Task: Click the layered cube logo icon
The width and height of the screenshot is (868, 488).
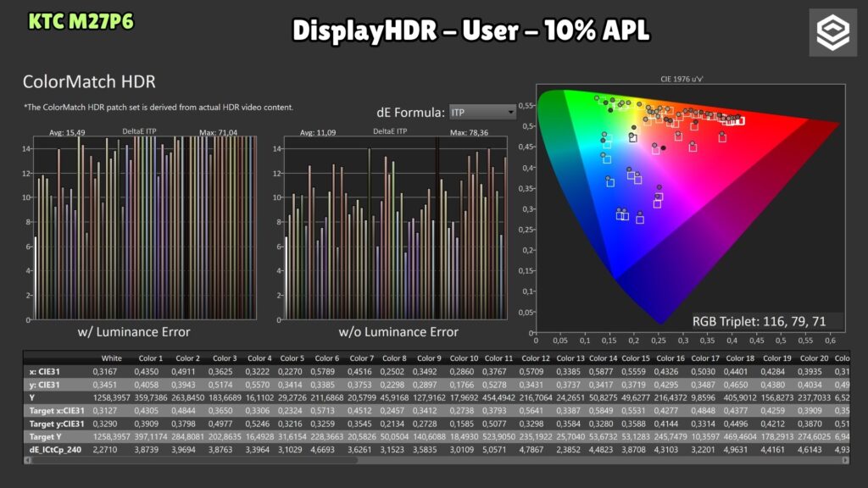Action: point(832,33)
